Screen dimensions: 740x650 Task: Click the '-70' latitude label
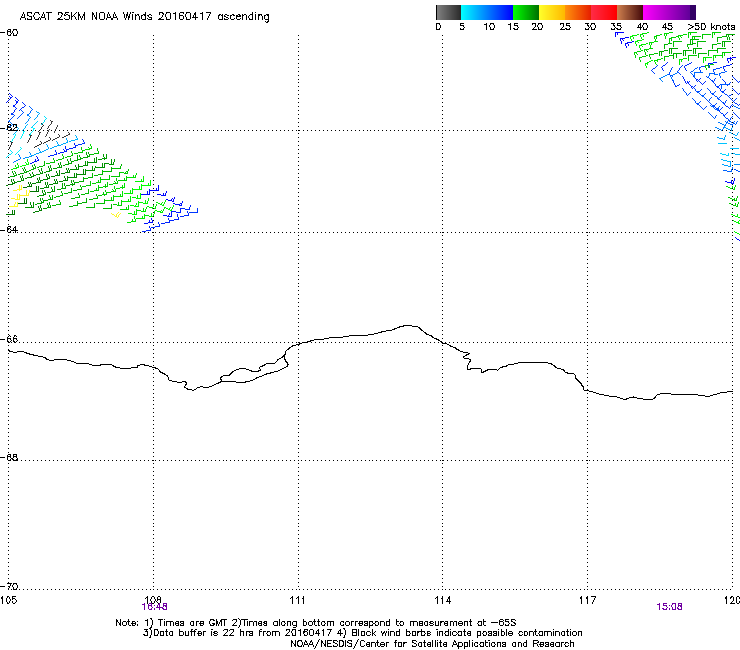coord(9,586)
